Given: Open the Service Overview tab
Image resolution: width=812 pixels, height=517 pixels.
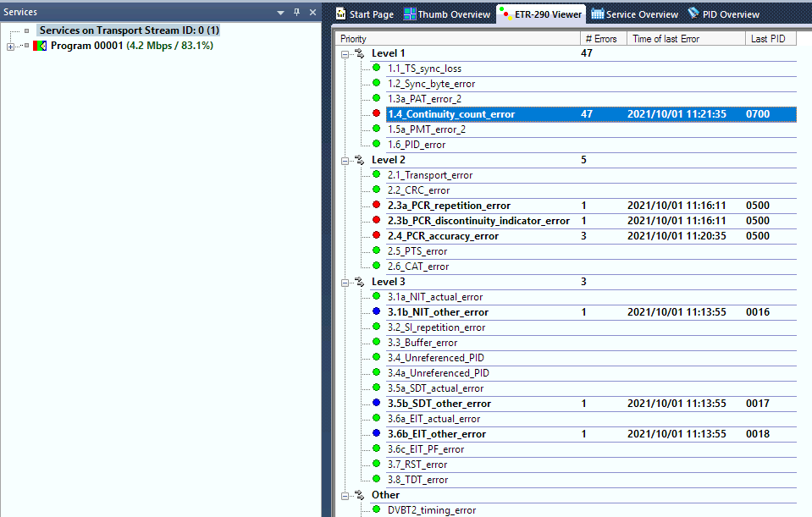Looking at the screenshot, I should pos(635,14).
